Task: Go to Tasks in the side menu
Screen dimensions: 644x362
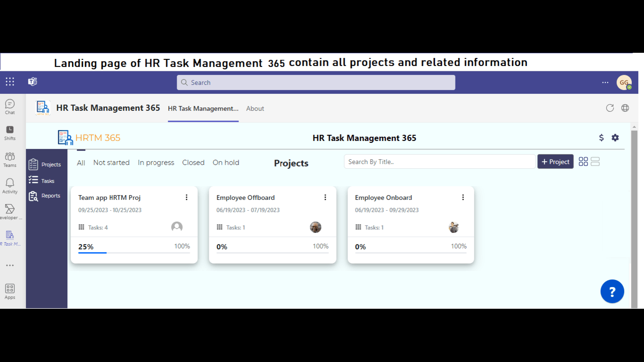Action: [x=41, y=181]
